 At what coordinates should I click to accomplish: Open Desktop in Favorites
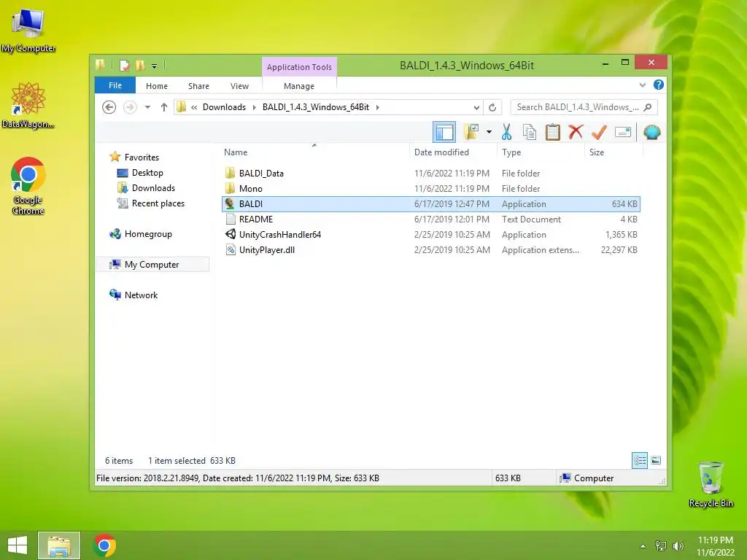147,172
